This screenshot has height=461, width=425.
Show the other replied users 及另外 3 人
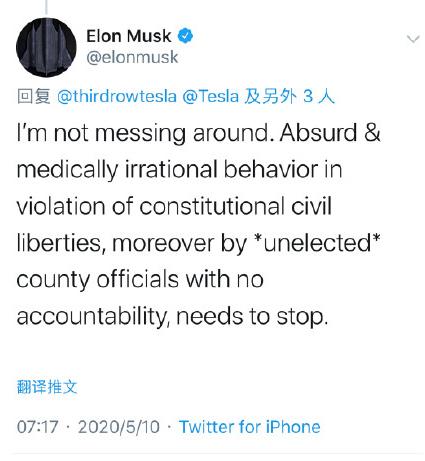click(289, 96)
